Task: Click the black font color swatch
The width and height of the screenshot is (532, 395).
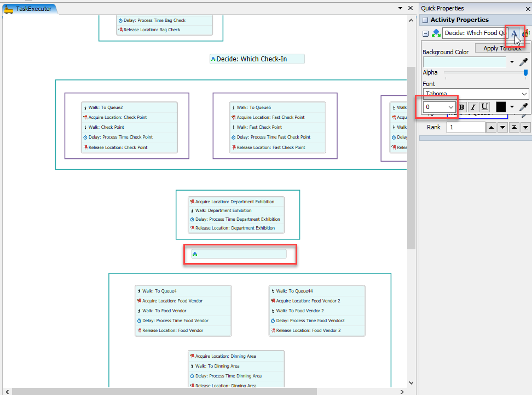Action: (x=501, y=107)
